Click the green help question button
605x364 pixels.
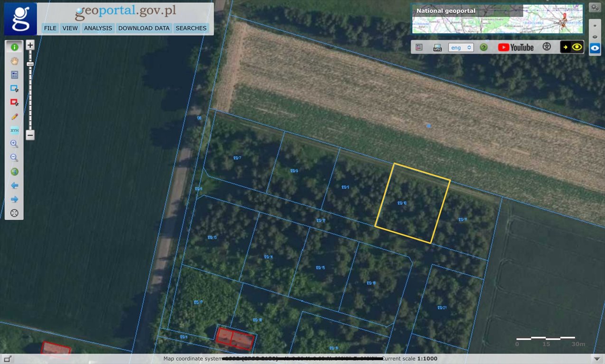pyautogui.click(x=483, y=47)
